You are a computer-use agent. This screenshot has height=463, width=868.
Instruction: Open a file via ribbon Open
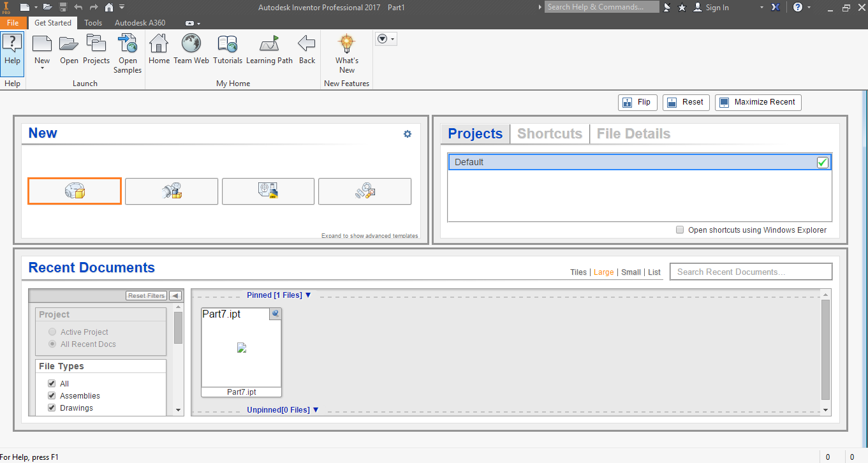tap(69, 50)
